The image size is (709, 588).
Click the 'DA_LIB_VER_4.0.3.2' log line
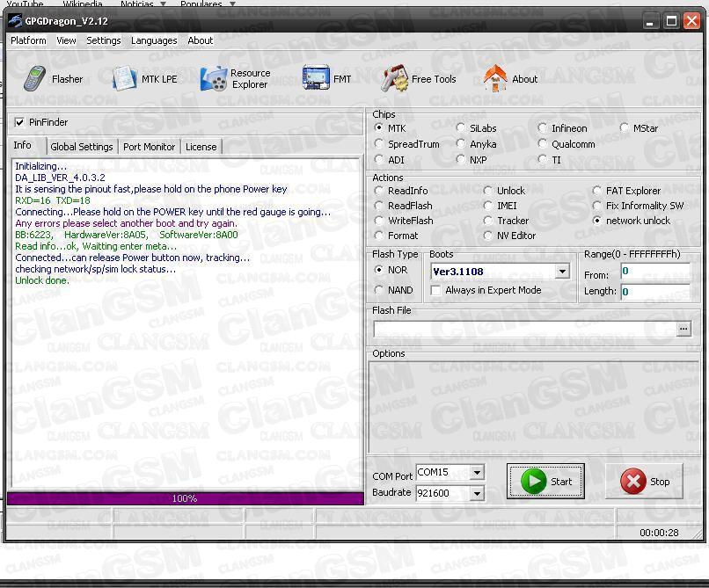pos(60,178)
